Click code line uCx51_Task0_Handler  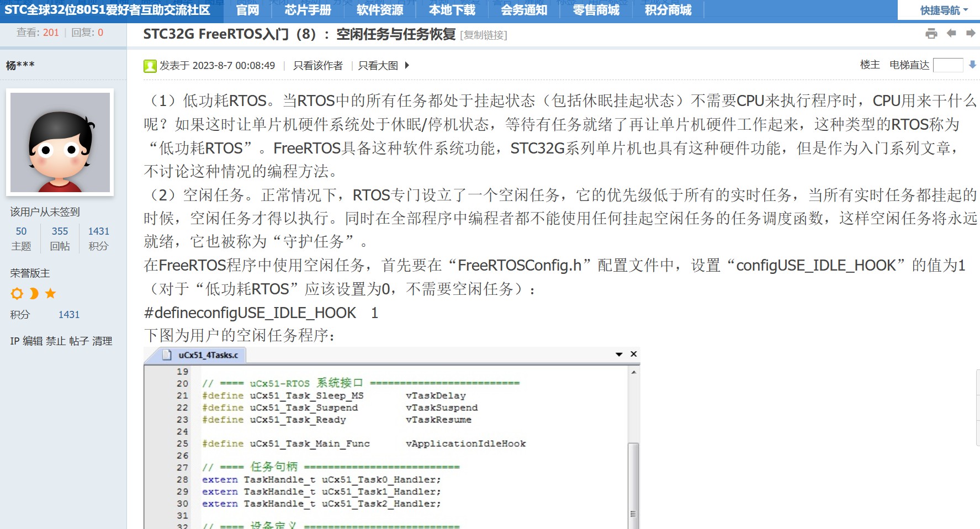pyautogui.click(x=321, y=480)
